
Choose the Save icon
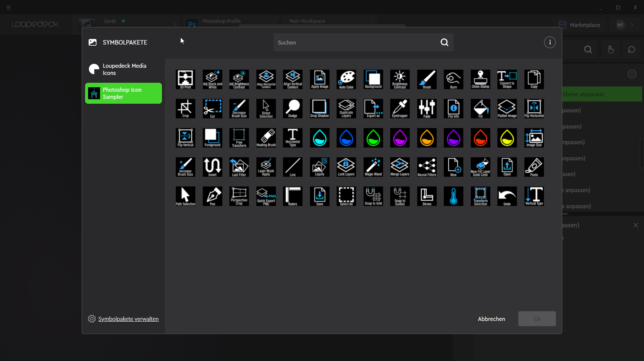[320, 196]
